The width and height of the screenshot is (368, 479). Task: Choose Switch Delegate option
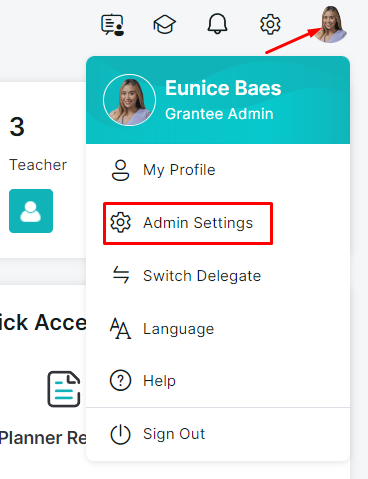click(218, 276)
